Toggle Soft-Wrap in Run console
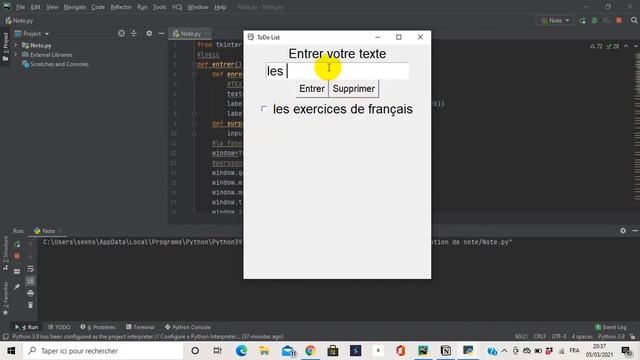640x360 pixels. click(x=31, y=269)
